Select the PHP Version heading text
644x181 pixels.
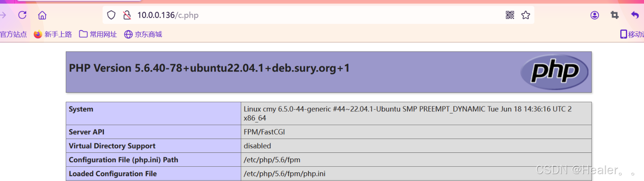click(209, 68)
